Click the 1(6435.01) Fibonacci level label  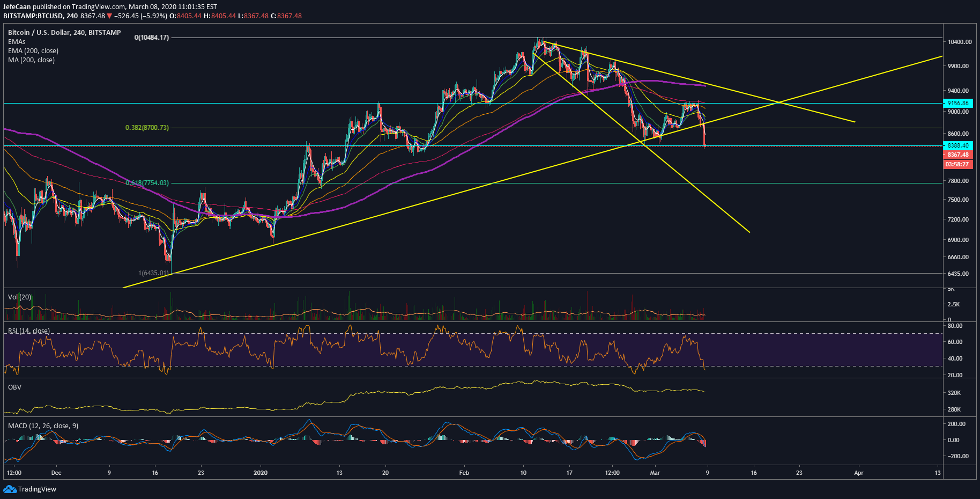153,273
